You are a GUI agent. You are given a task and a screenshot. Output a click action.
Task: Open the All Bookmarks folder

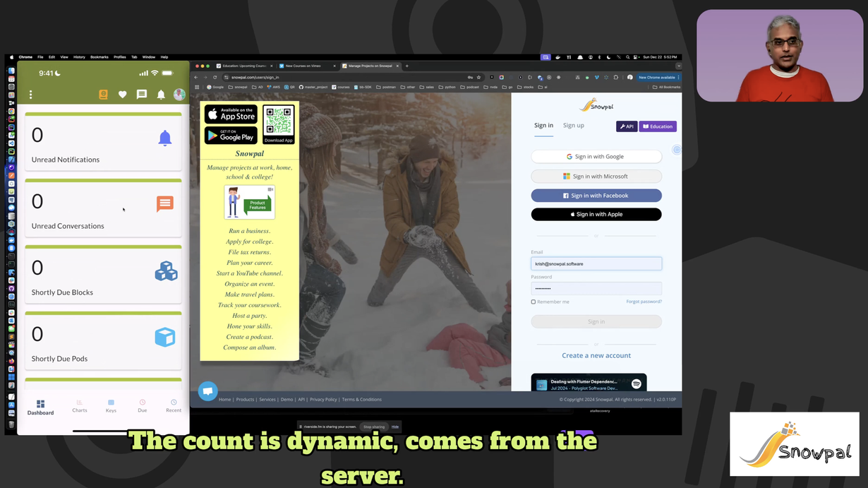coord(667,87)
